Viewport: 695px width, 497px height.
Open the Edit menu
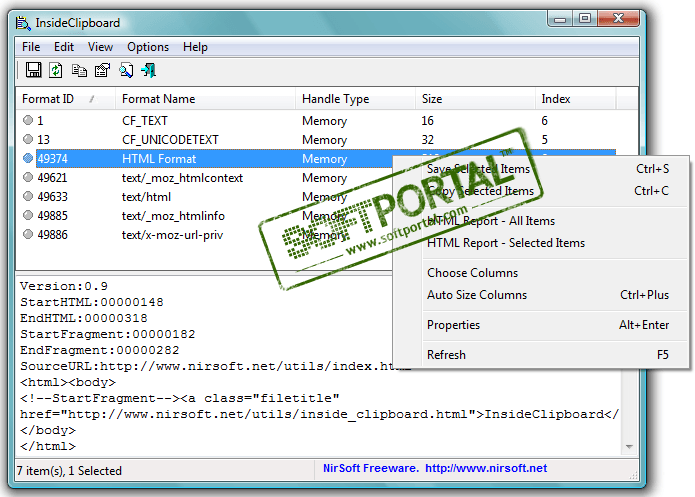coord(64,47)
